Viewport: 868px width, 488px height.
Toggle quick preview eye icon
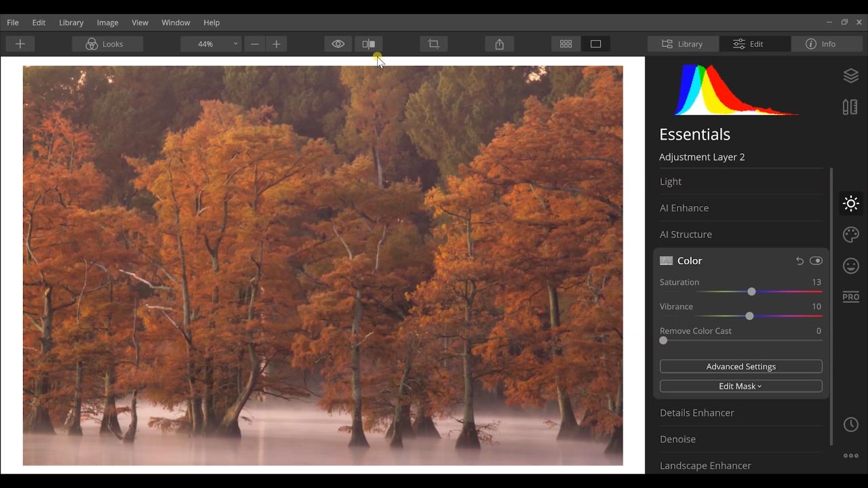coord(338,44)
